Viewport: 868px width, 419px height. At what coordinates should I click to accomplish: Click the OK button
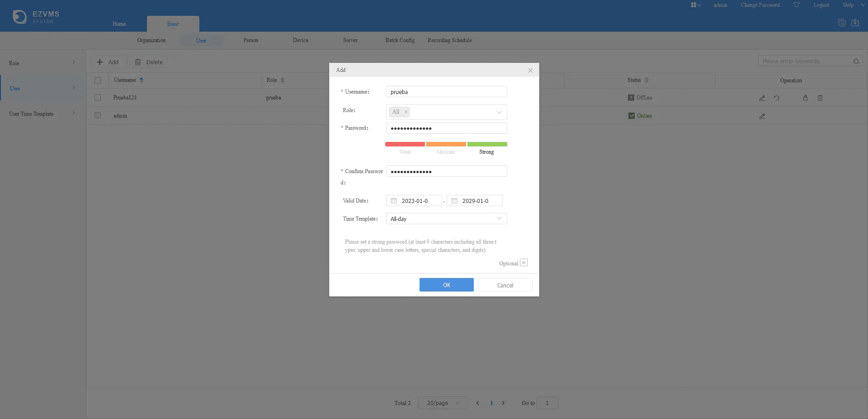click(446, 285)
